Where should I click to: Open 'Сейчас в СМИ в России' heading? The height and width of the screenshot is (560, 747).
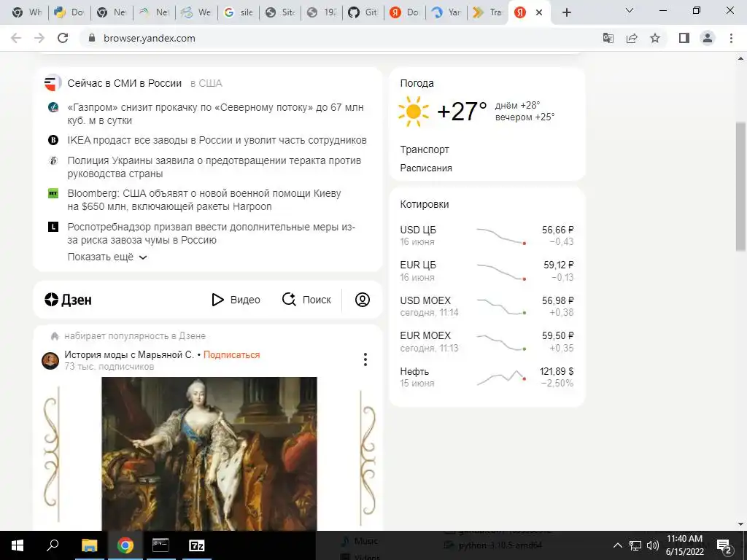[x=124, y=83]
